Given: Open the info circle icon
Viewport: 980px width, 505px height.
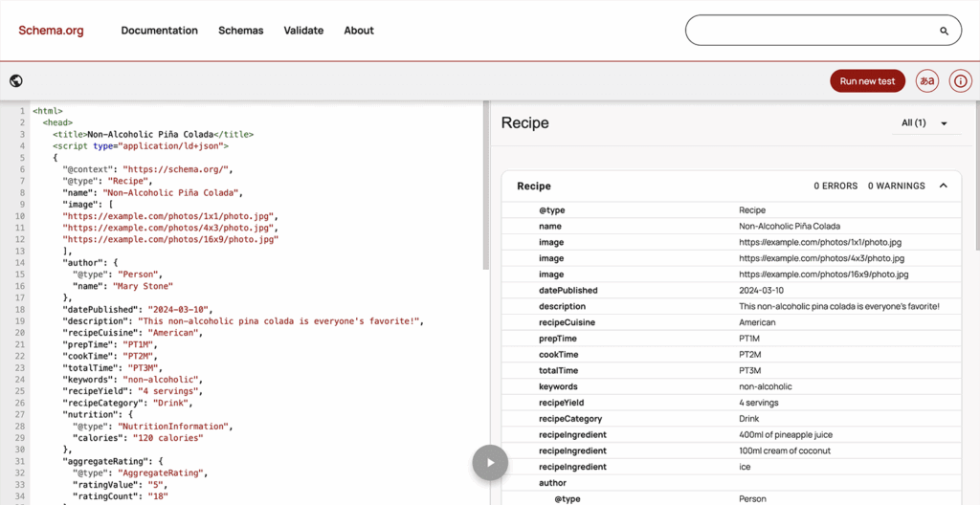Looking at the screenshot, I should [x=961, y=80].
